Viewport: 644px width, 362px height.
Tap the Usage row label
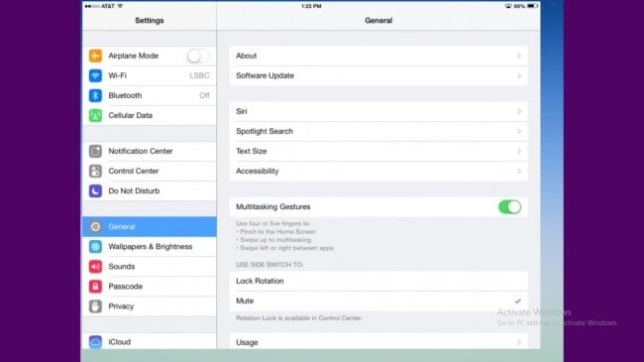coord(247,342)
